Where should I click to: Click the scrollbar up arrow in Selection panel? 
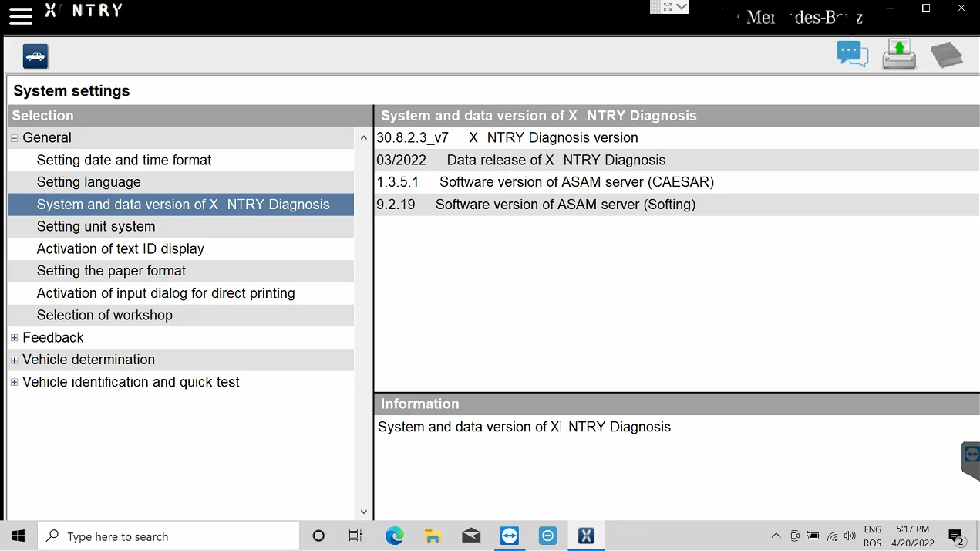coord(364,138)
